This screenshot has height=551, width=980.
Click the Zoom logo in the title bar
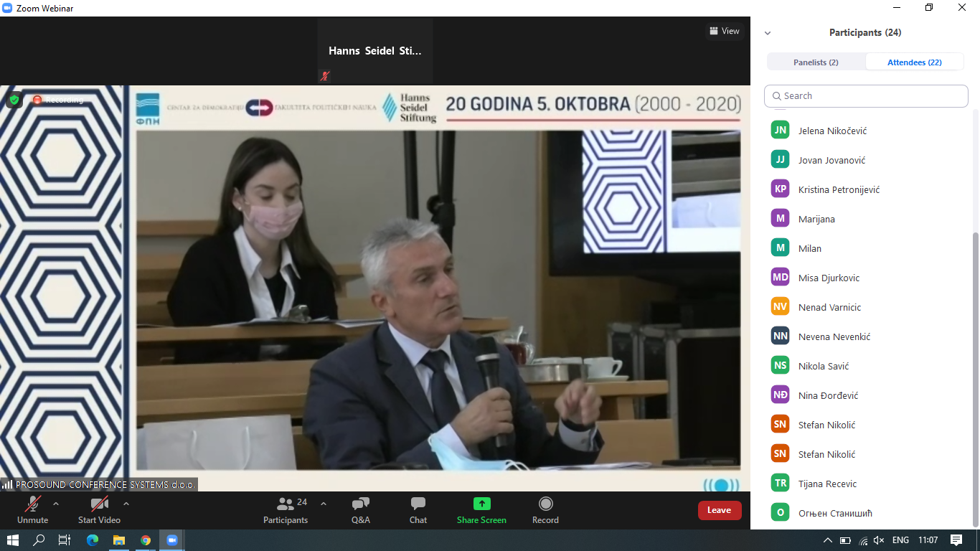(x=8, y=8)
